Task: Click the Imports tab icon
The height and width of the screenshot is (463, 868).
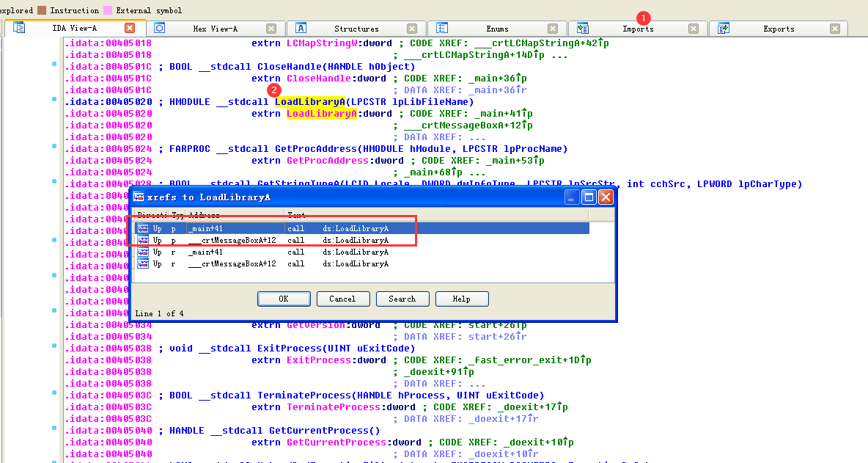Action: point(582,28)
